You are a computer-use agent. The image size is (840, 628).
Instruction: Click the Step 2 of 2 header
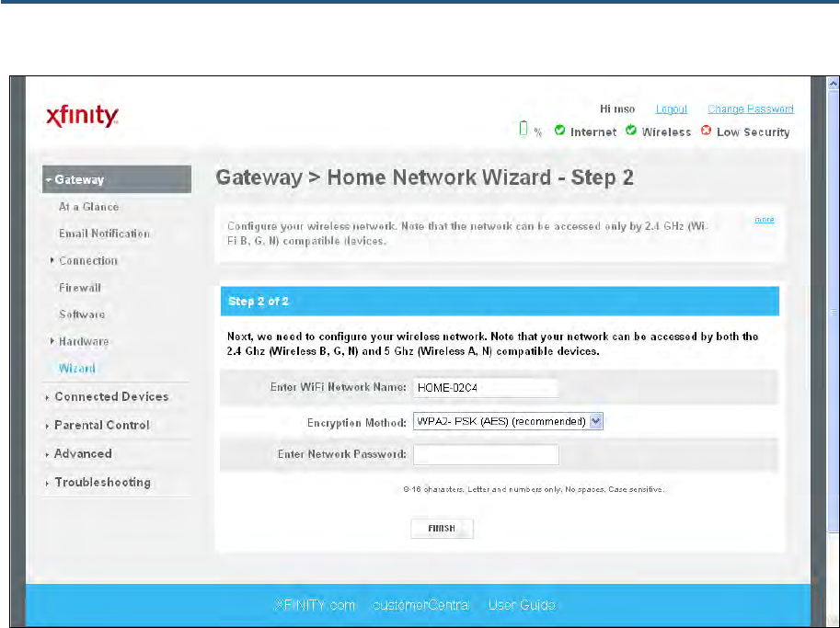pyautogui.click(x=500, y=301)
